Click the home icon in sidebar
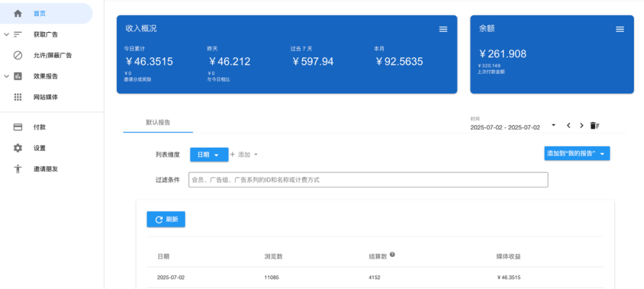The image size is (644, 289). pos(18,14)
